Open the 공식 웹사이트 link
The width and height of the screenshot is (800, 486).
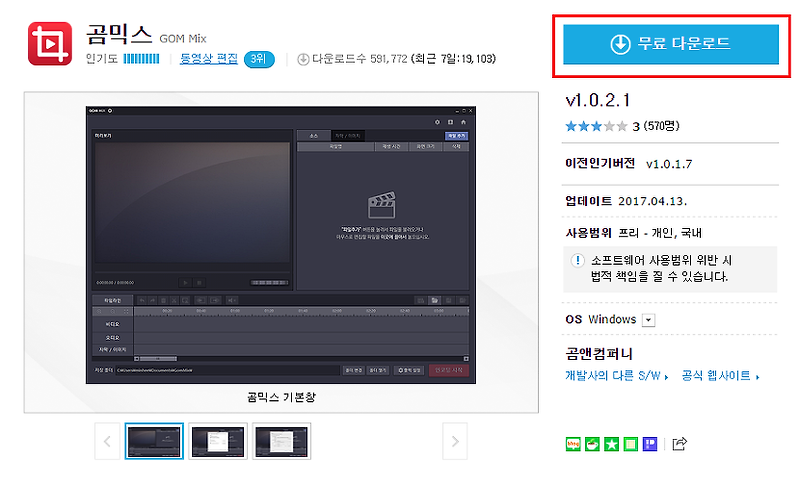tap(720, 376)
